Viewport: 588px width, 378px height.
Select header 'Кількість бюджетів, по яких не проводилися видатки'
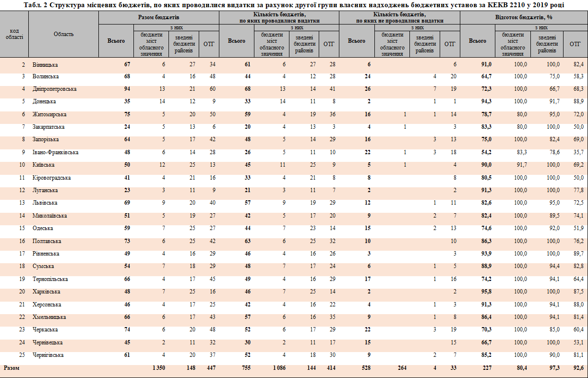(x=399, y=18)
